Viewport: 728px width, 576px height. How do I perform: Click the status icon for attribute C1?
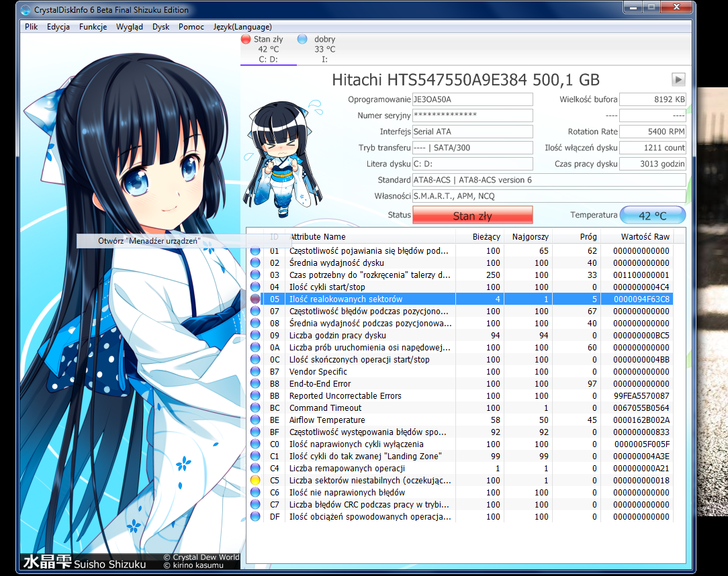[x=255, y=456]
